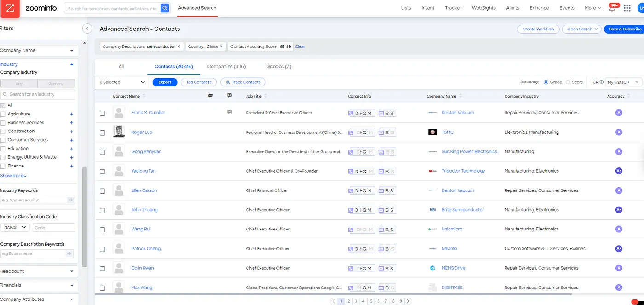
Task: Add the Agriculture industry with its plus icon
Action: [71, 114]
